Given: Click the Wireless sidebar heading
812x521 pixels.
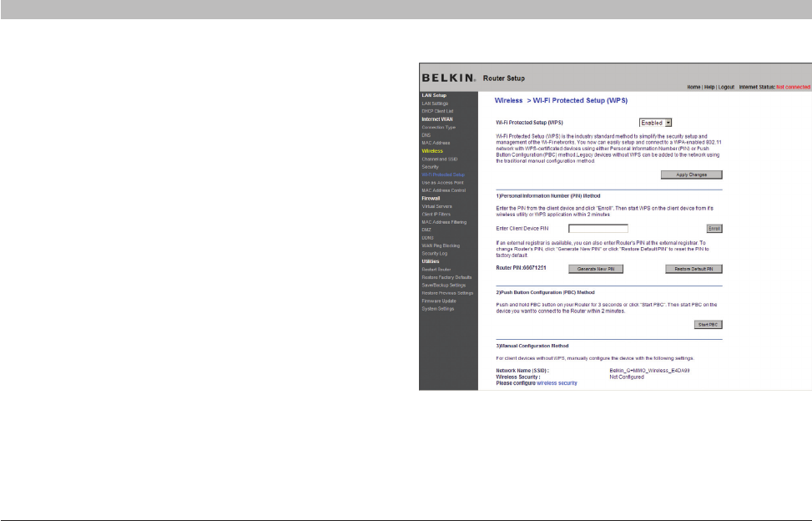Looking at the screenshot, I should click(x=432, y=151).
